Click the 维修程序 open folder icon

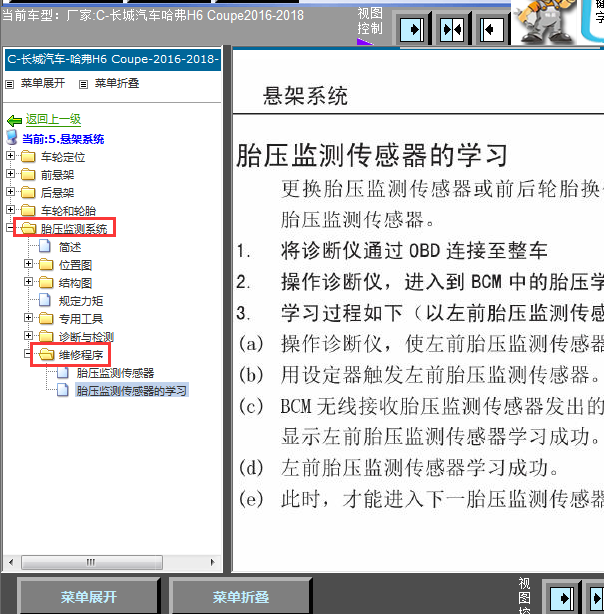[47, 354]
